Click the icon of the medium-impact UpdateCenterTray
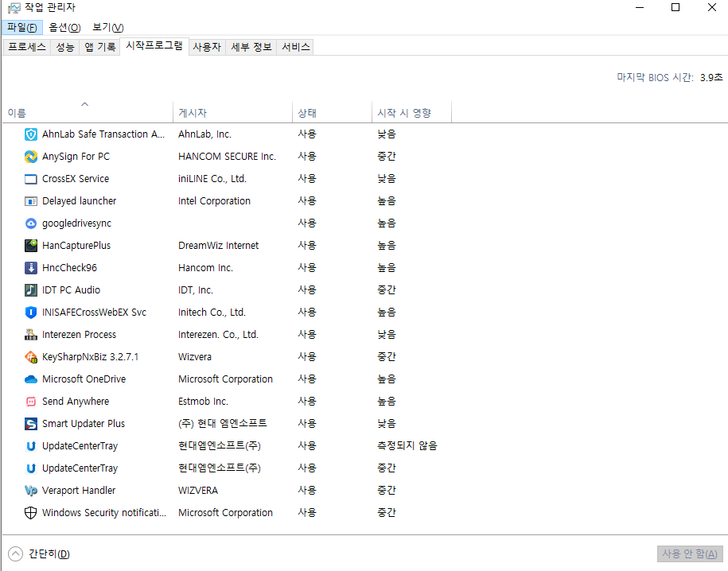 click(31, 468)
